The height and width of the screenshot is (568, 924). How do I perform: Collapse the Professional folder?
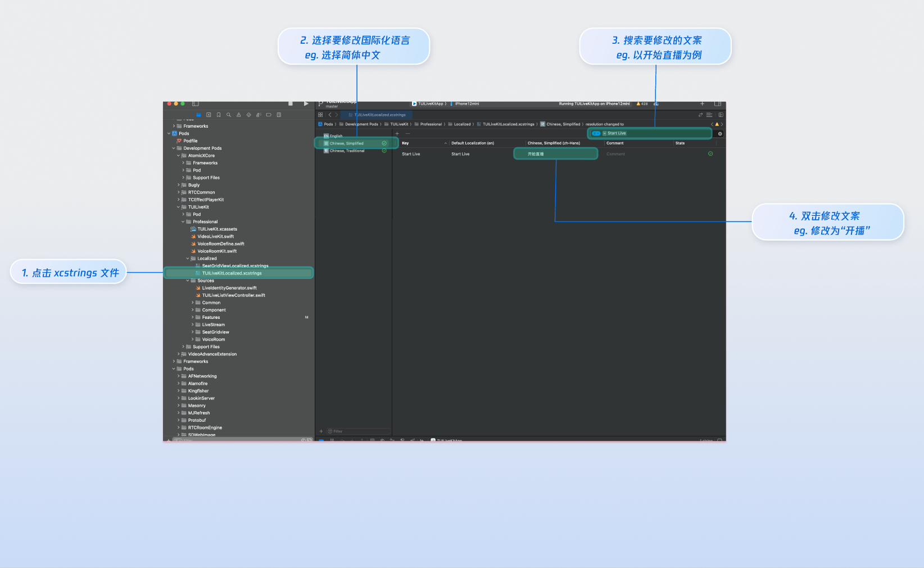pos(183,222)
